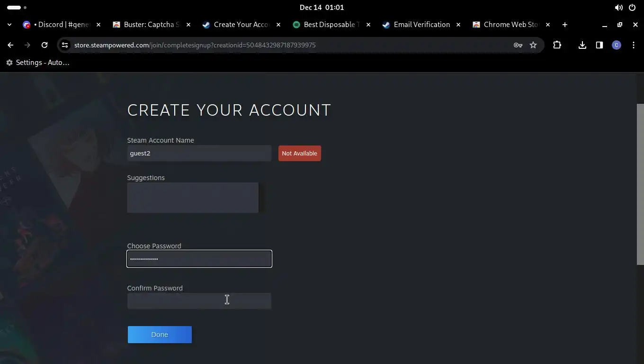Focus the Steam Account Name field
The width and height of the screenshot is (644, 364).
pyautogui.click(x=199, y=153)
